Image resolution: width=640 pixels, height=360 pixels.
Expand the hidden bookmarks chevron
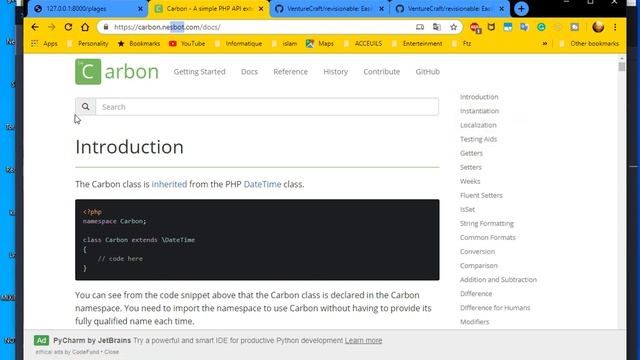tap(544, 43)
